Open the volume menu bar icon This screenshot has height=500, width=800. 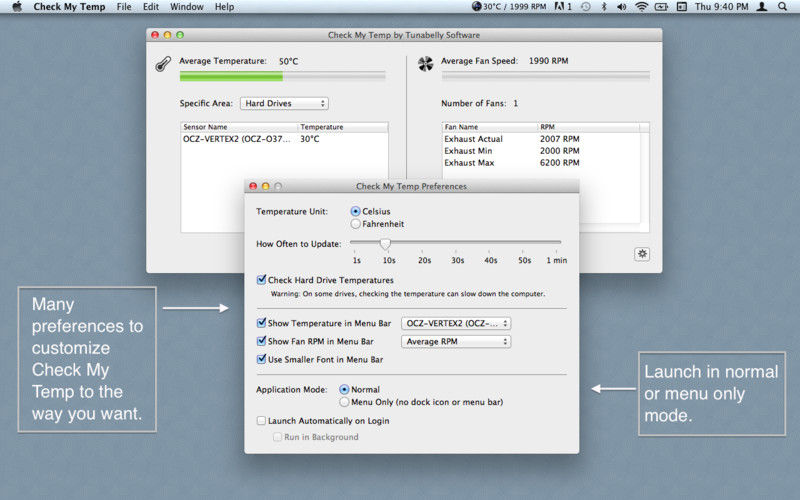(x=621, y=7)
